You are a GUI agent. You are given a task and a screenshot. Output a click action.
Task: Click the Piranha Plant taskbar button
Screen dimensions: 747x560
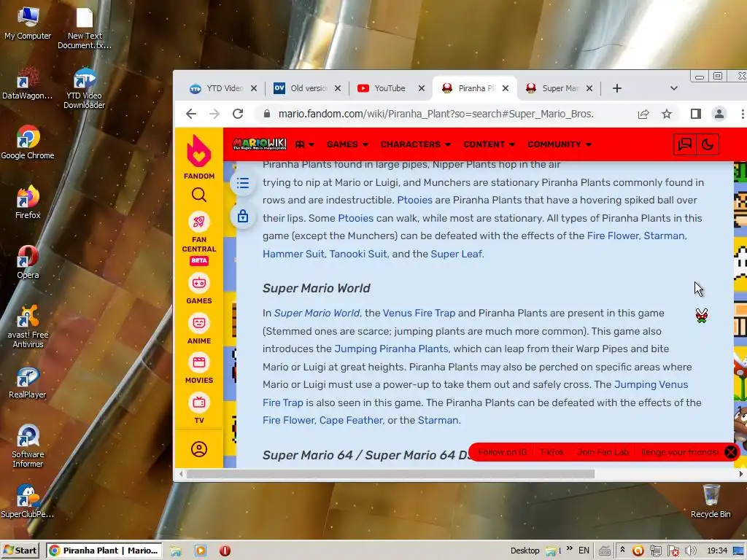pos(104,551)
